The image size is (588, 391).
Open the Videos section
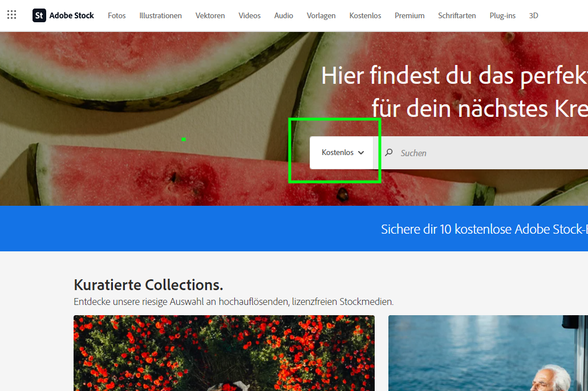point(249,15)
